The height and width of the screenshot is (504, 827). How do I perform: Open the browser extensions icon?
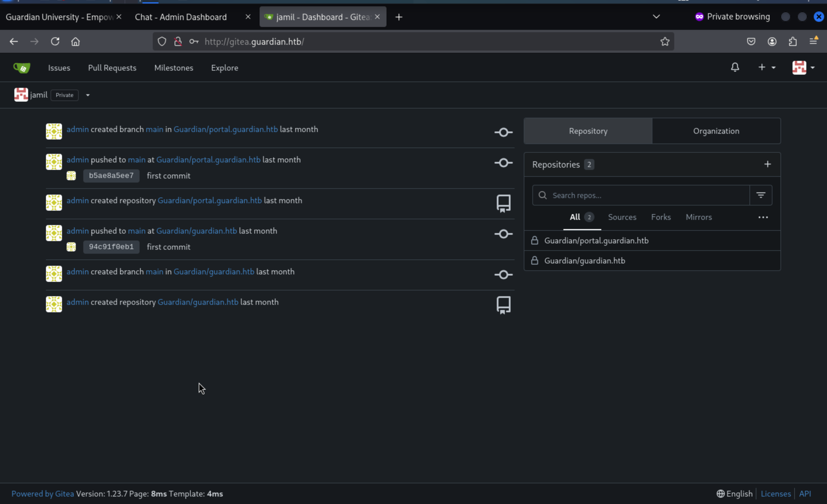point(793,42)
